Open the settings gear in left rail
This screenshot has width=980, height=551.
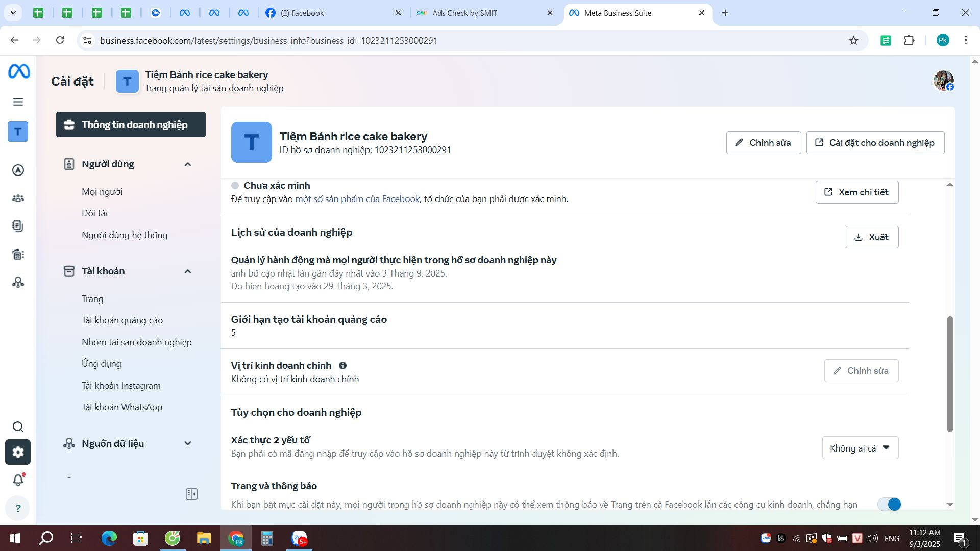click(x=18, y=452)
